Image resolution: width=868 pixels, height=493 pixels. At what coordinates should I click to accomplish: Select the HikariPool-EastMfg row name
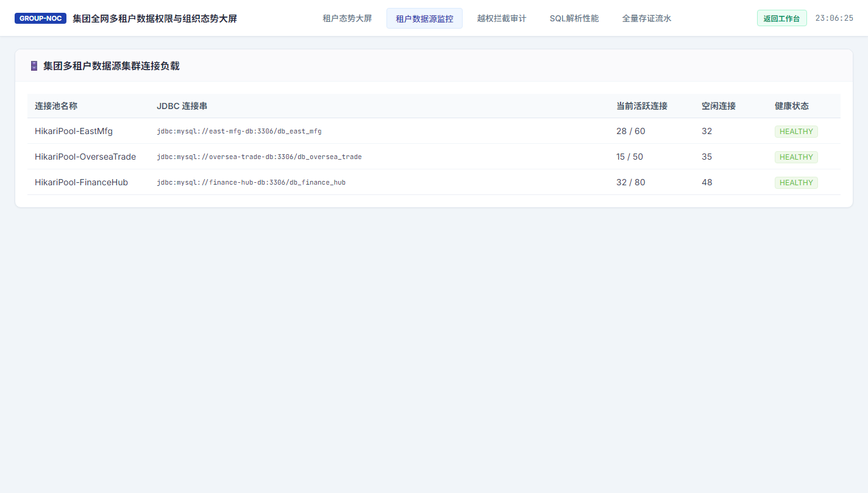coord(74,131)
